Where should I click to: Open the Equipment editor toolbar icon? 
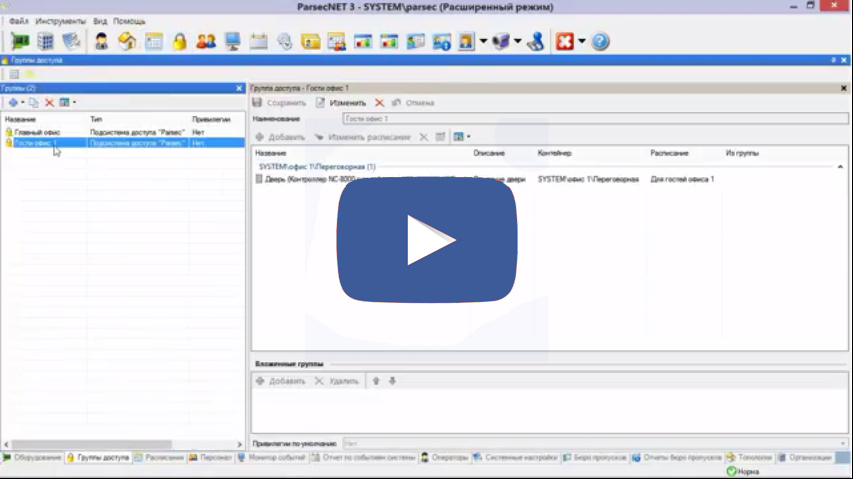click(20, 41)
